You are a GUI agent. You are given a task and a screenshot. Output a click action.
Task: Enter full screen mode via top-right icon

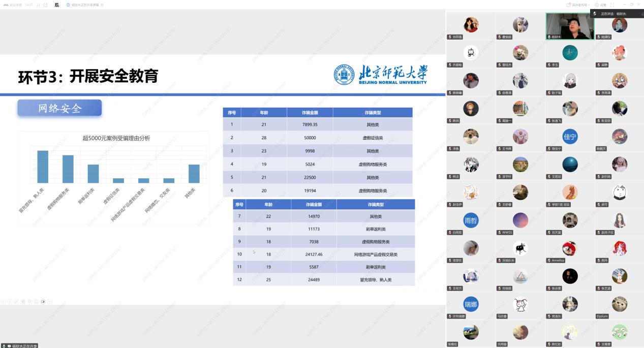(612, 5)
